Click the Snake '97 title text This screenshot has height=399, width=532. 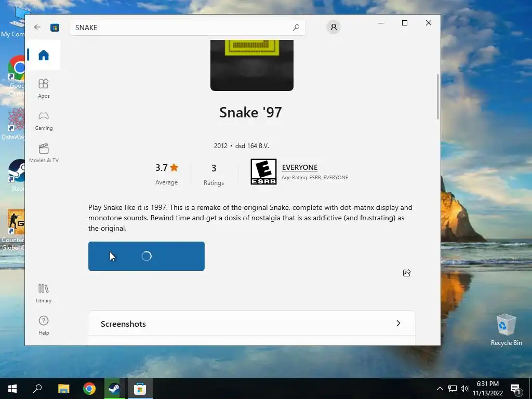tap(250, 113)
